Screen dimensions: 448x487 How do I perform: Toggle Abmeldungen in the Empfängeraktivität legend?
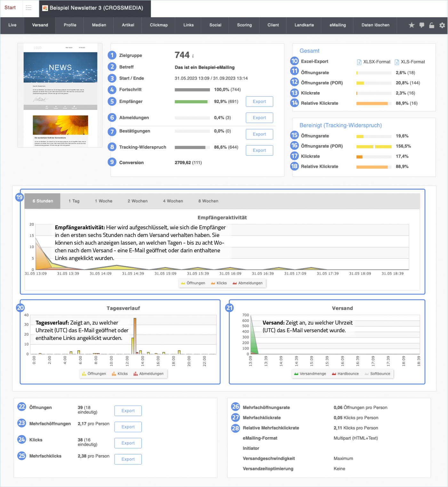[248, 283]
